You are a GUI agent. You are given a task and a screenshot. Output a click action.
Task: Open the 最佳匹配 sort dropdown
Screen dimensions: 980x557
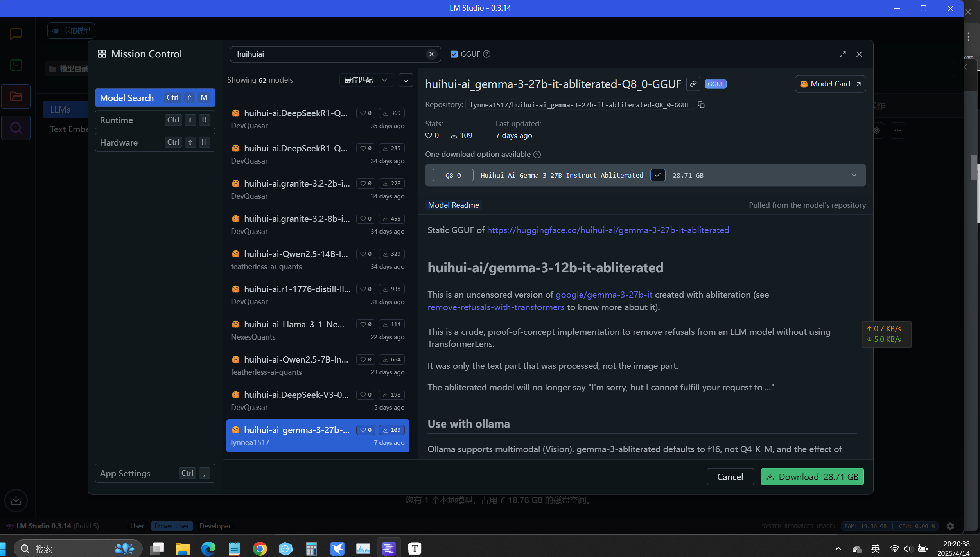click(366, 80)
